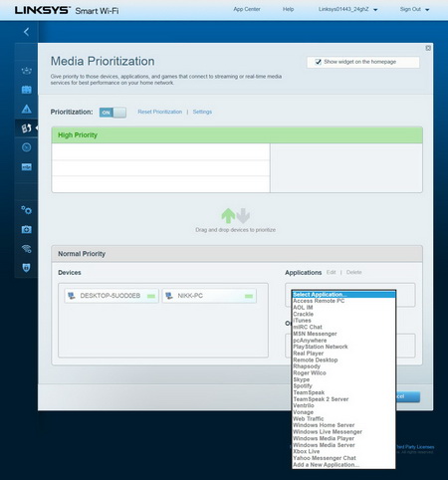The height and width of the screenshot is (480, 448).
Task: Select the 'TeamSpeak' option
Action: point(343,392)
